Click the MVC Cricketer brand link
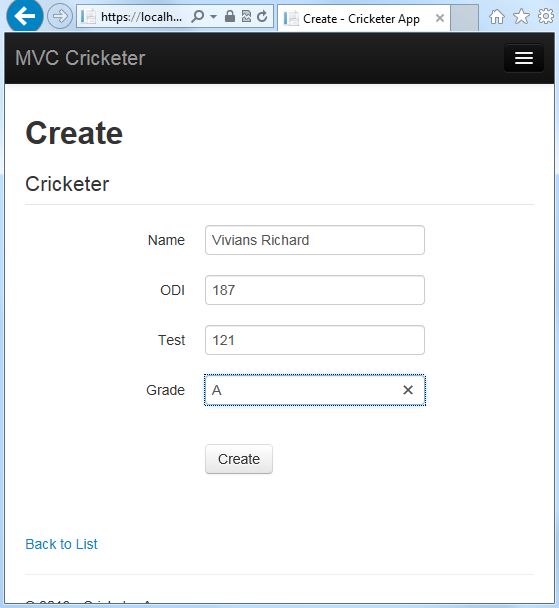Screen dimensions: 559x608 [x=80, y=58]
